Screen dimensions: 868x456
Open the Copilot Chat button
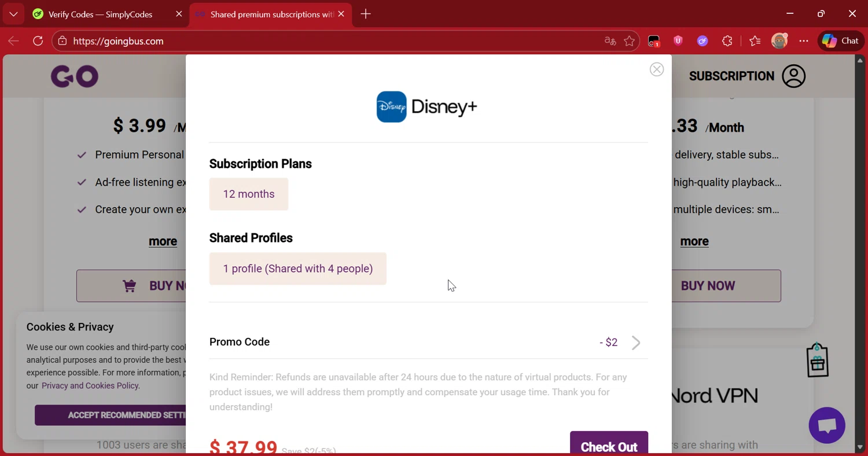841,41
